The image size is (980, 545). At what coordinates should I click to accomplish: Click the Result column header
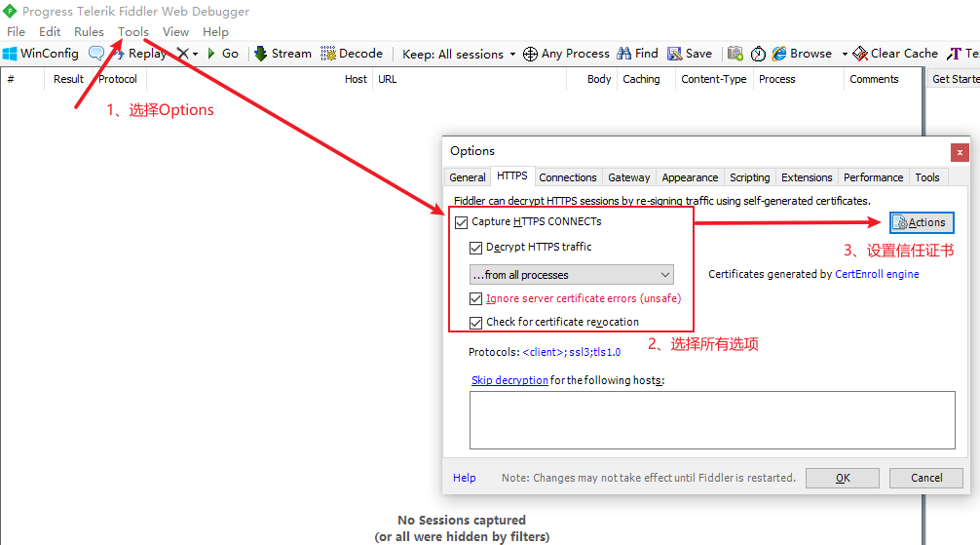(68, 80)
